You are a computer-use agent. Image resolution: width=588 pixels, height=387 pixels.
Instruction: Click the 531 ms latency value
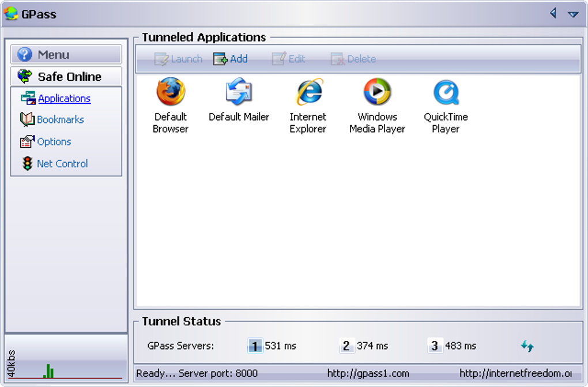[281, 345]
